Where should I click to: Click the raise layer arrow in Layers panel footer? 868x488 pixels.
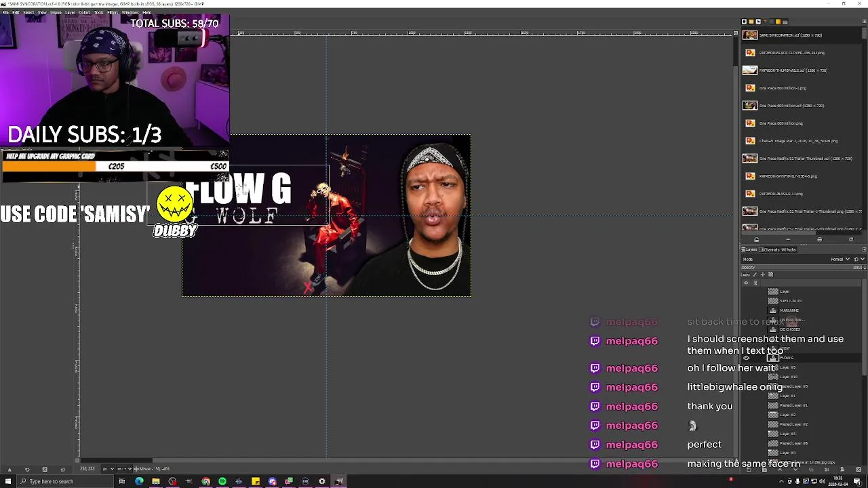coord(780,470)
